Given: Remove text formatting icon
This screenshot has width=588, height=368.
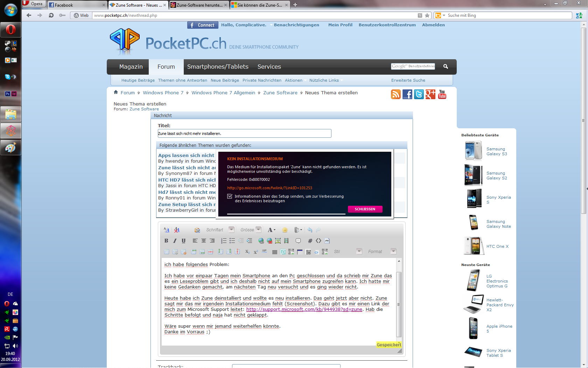Looking at the screenshot, I should pos(177,230).
